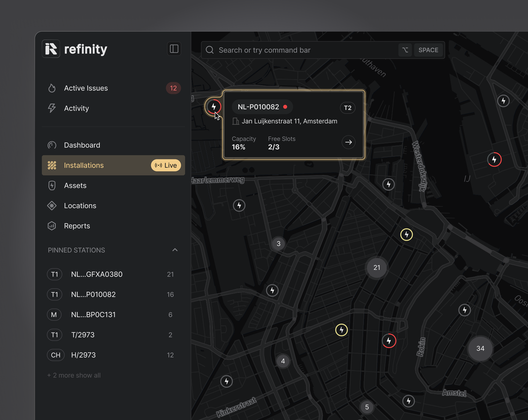The height and width of the screenshot is (420, 528).
Task: Click the Dashboard gauge icon
Action: [x=52, y=145]
